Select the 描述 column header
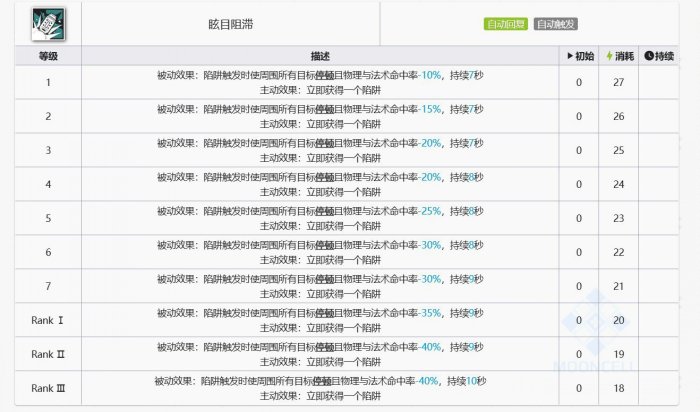Image resolution: width=700 pixels, height=412 pixels. (x=320, y=56)
